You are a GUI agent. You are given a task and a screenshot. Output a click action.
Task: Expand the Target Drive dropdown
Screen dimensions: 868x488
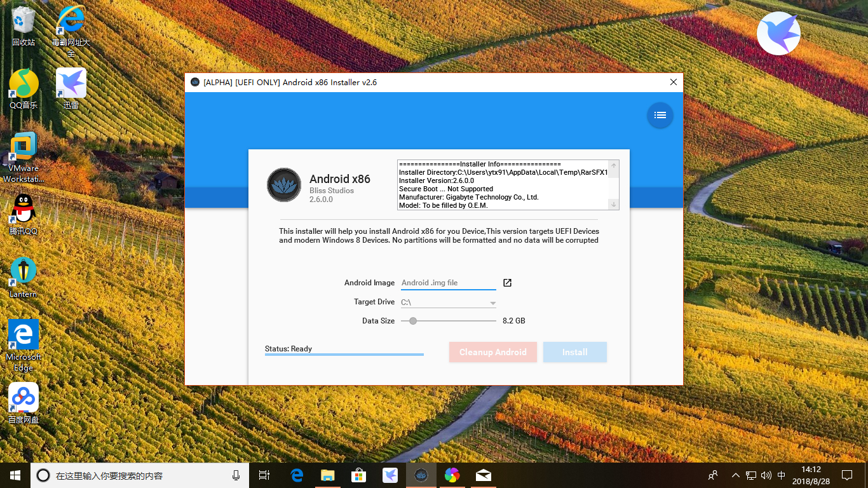click(x=448, y=302)
